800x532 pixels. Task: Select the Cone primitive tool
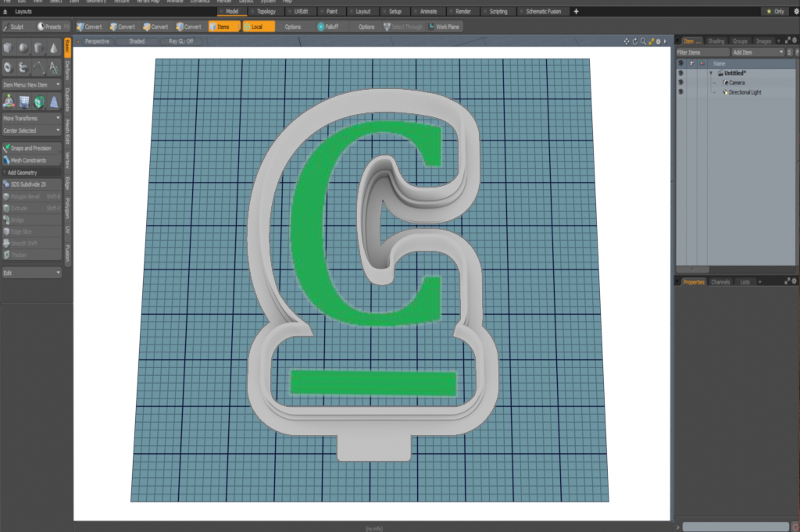click(54, 48)
